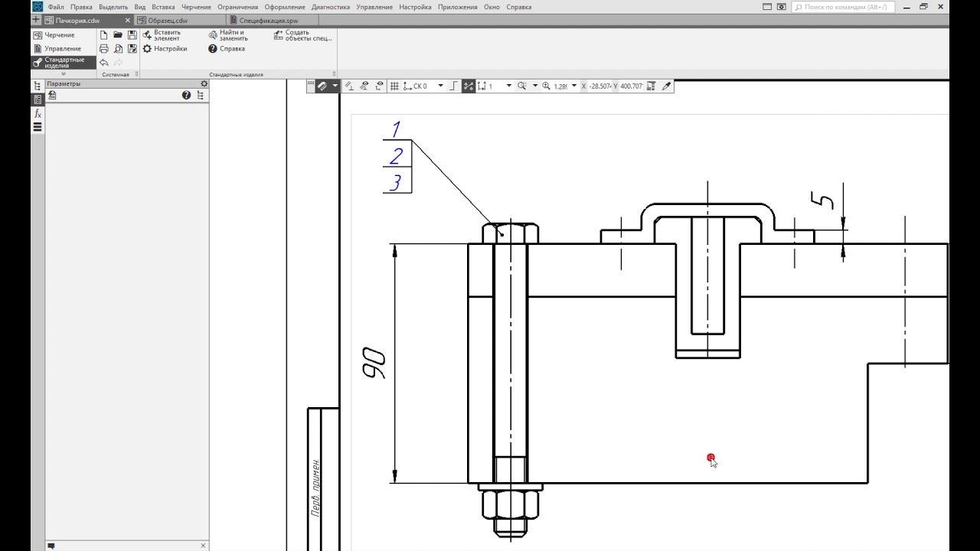The height and width of the screenshot is (551, 980).
Task: Open the Настройка menu
Action: click(416, 7)
